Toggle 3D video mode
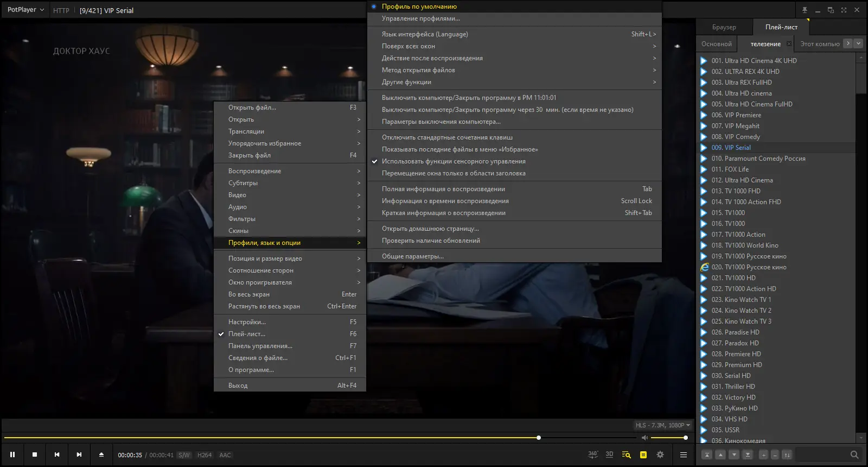This screenshot has width=868, height=467. pos(609,455)
